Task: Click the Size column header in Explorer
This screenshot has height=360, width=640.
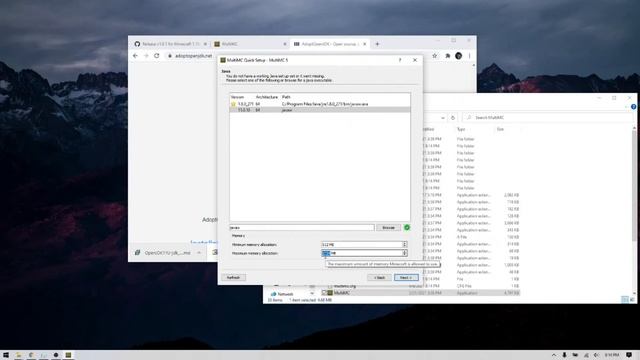Action: (x=500, y=129)
